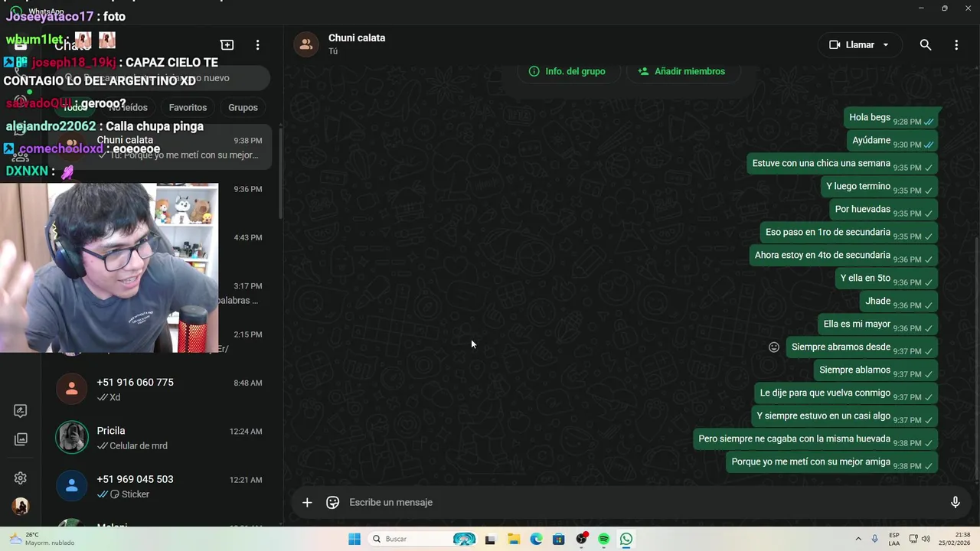Click message 'Y siempre estuvo en un casi algo'
This screenshot has height=551, width=980.
click(845, 416)
